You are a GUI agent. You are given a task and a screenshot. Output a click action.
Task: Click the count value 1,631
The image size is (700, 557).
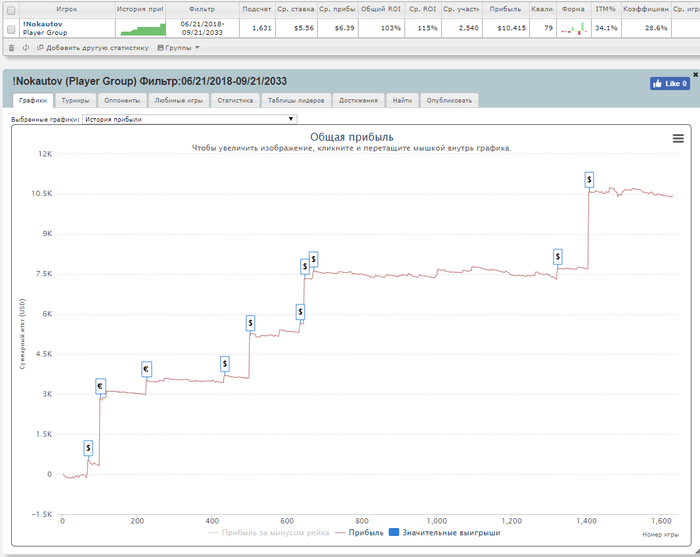[x=262, y=28]
